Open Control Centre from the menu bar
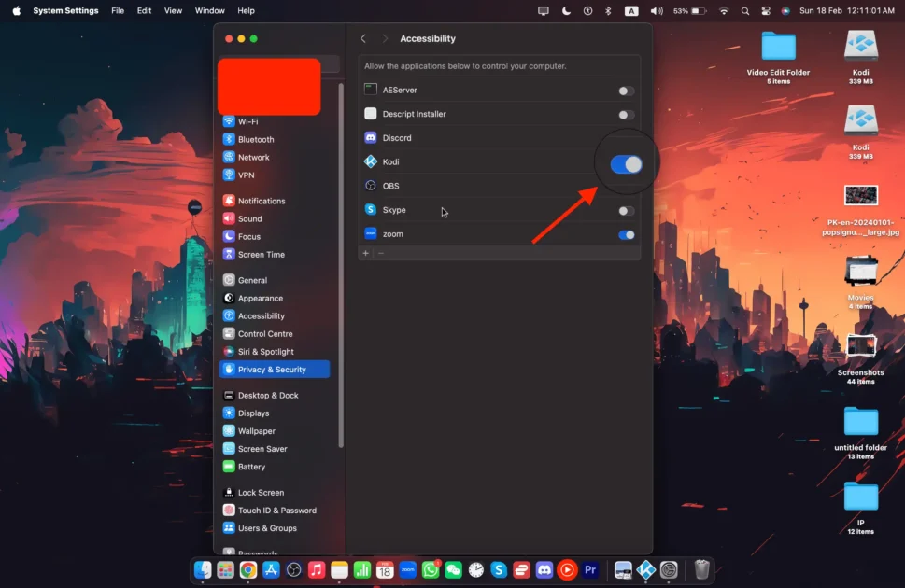 click(x=766, y=10)
